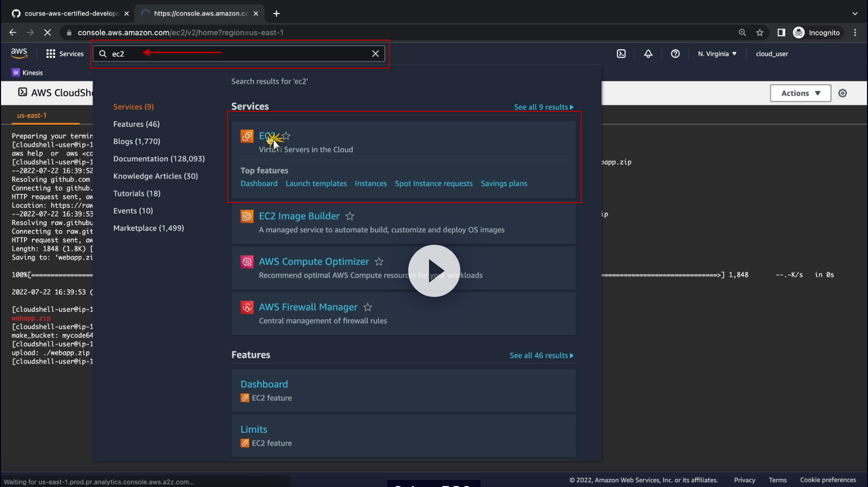Screen dimensions: 868x487
Task: Open the notifications bell icon
Action: [648, 54]
